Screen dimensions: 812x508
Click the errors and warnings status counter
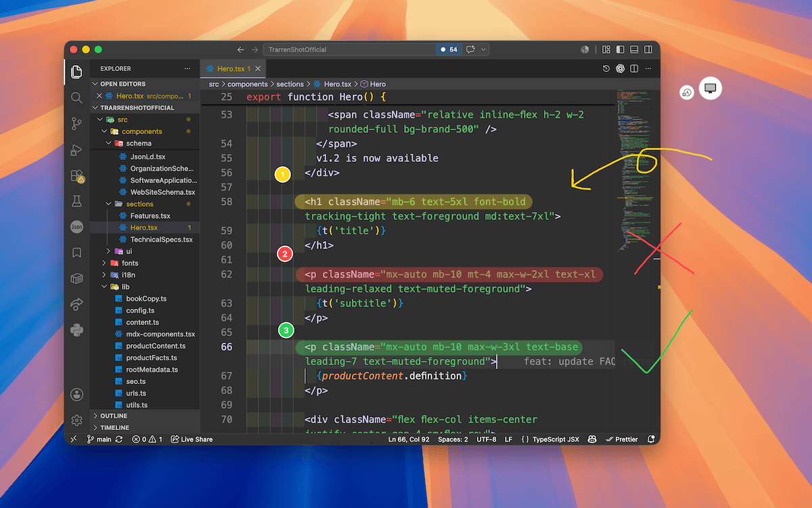147,439
